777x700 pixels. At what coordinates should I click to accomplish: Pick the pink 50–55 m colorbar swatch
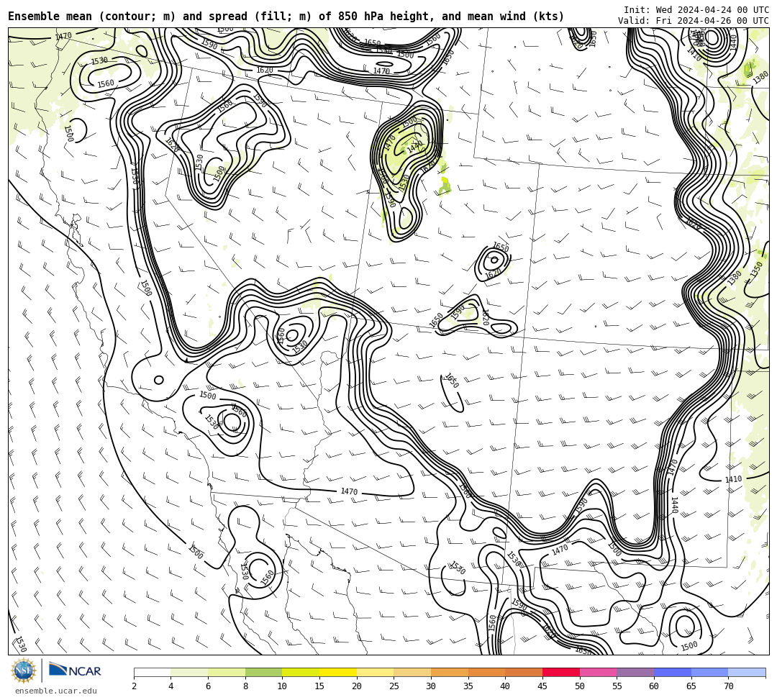tap(598, 672)
